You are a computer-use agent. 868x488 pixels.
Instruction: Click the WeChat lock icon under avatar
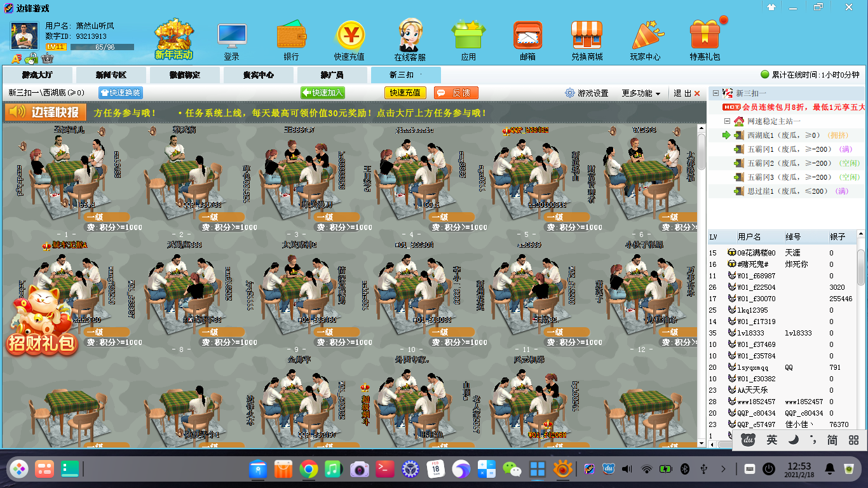click(32, 58)
